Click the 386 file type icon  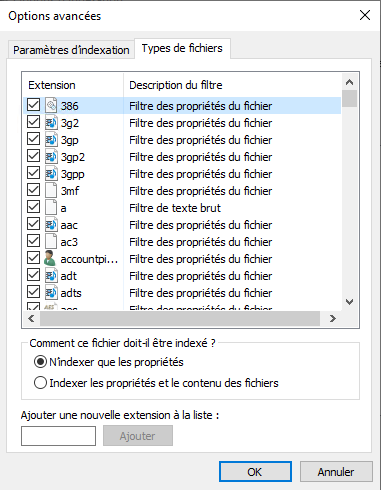click(x=51, y=106)
